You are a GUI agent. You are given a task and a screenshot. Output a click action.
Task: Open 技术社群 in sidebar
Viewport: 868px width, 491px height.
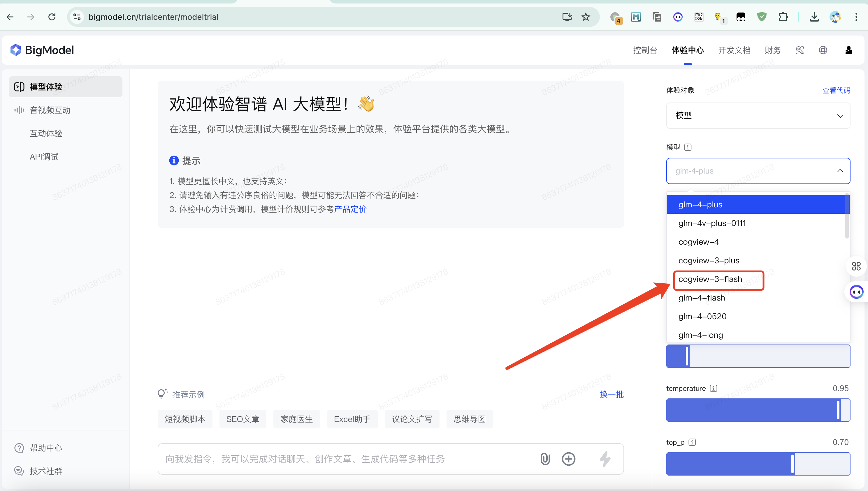click(46, 471)
